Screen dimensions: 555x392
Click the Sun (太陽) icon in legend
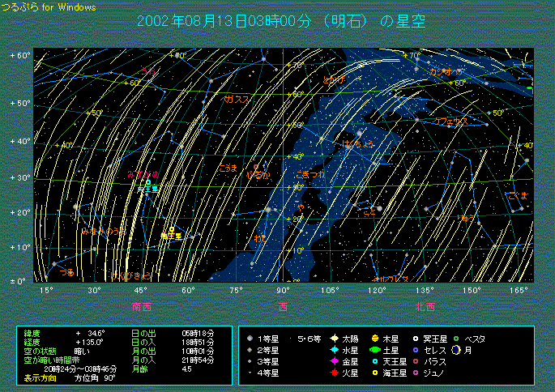pos(334,338)
